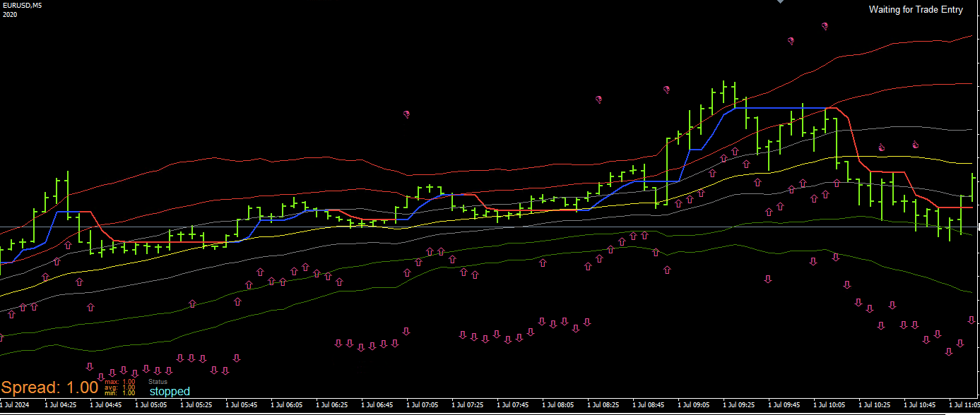The height and width of the screenshot is (415, 980).
Task: Select the 1 Jul 07:45 time label
Action: [x=513, y=406]
